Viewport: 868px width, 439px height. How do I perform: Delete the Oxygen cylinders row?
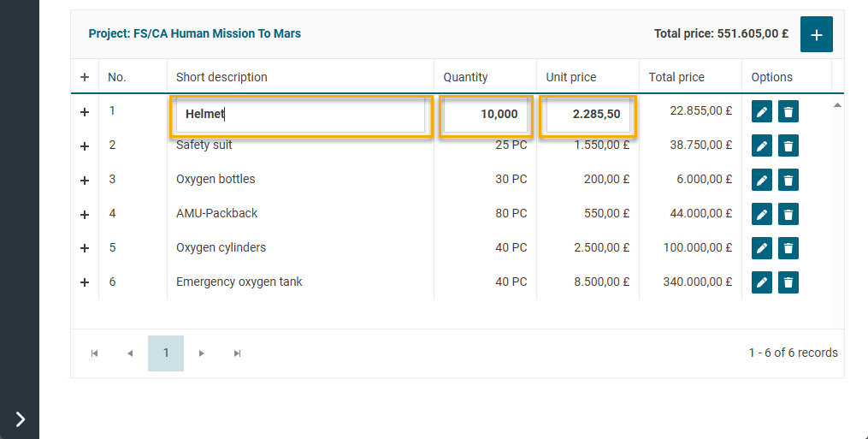coord(788,248)
